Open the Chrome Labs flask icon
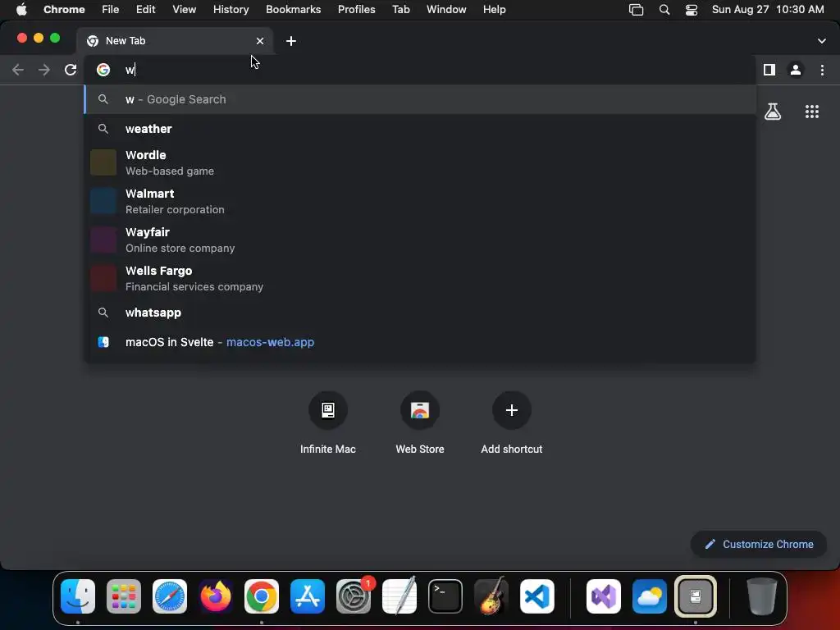 773,112
